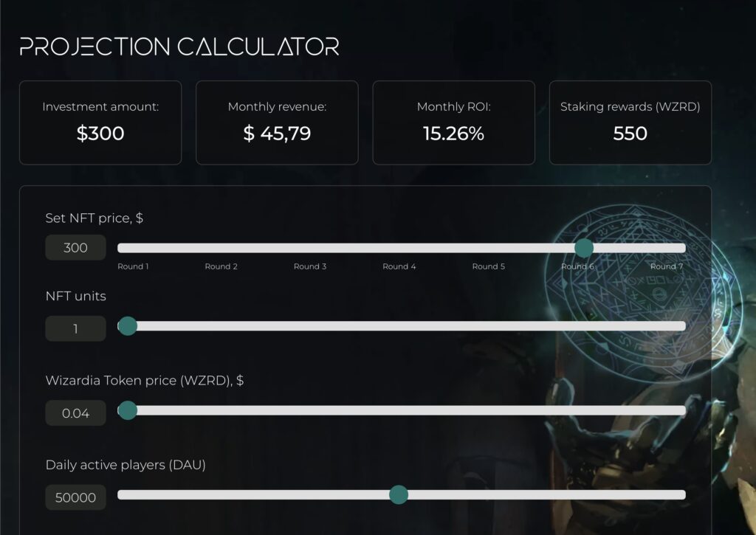Image resolution: width=756 pixels, height=535 pixels.
Task: Click the NFT units slider handle
Action: [128, 326]
